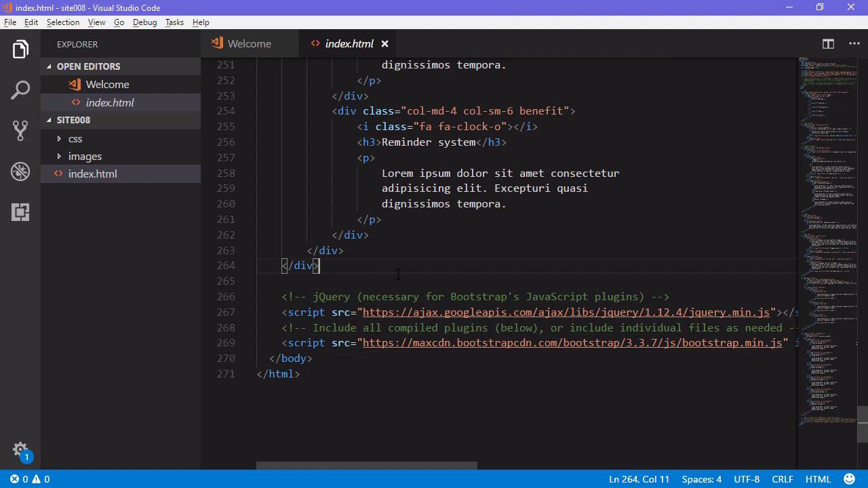Collapse the OPEN EDITORS section
This screenshot has width=868, height=488.
click(88, 66)
